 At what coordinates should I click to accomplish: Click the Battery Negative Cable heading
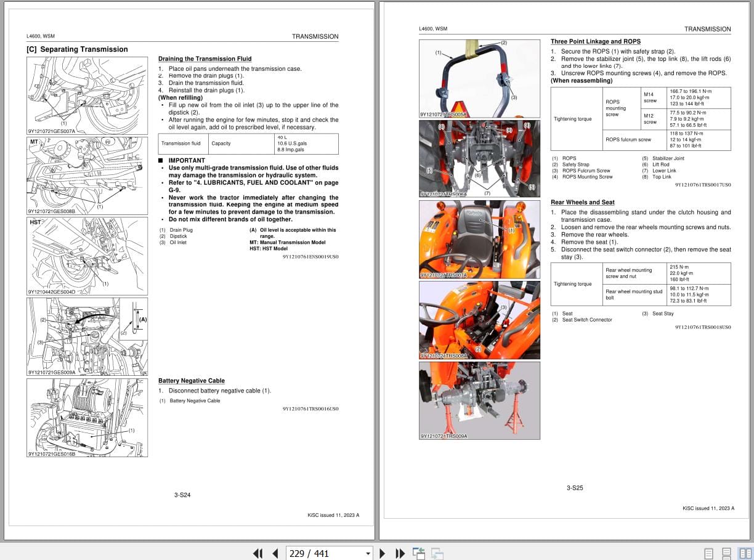(x=192, y=381)
